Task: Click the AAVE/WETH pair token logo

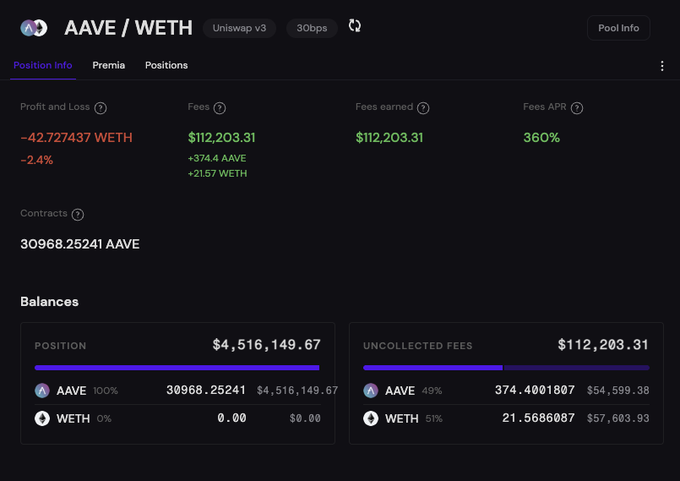Action: click(34, 28)
